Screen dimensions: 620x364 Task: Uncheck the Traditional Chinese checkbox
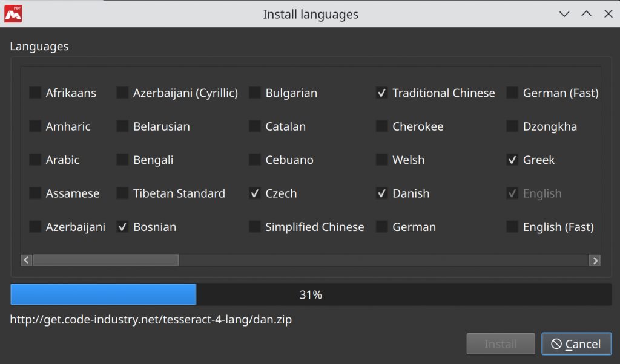[x=381, y=93]
